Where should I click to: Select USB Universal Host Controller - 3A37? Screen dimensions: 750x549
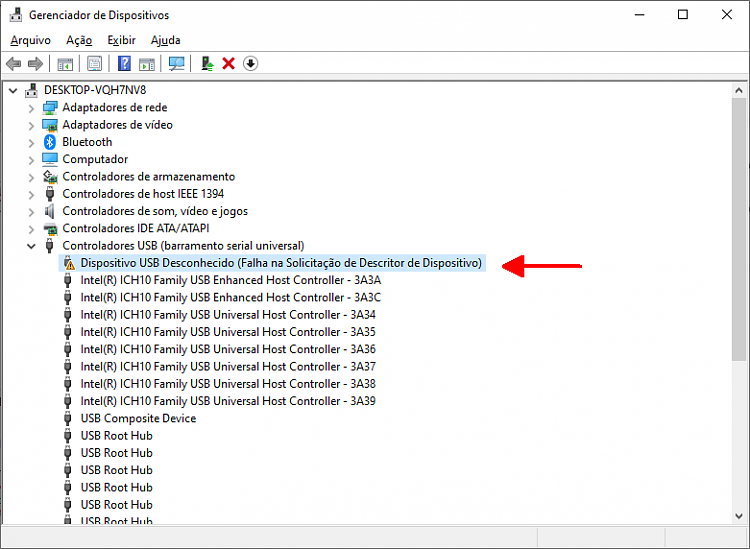pyautogui.click(x=228, y=366)
